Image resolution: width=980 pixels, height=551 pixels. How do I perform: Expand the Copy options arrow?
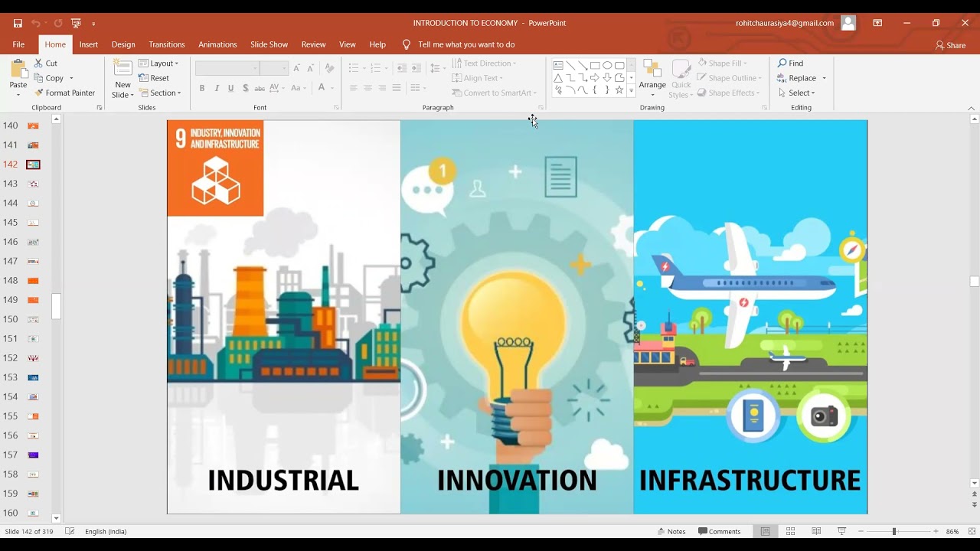coord(71,78)
